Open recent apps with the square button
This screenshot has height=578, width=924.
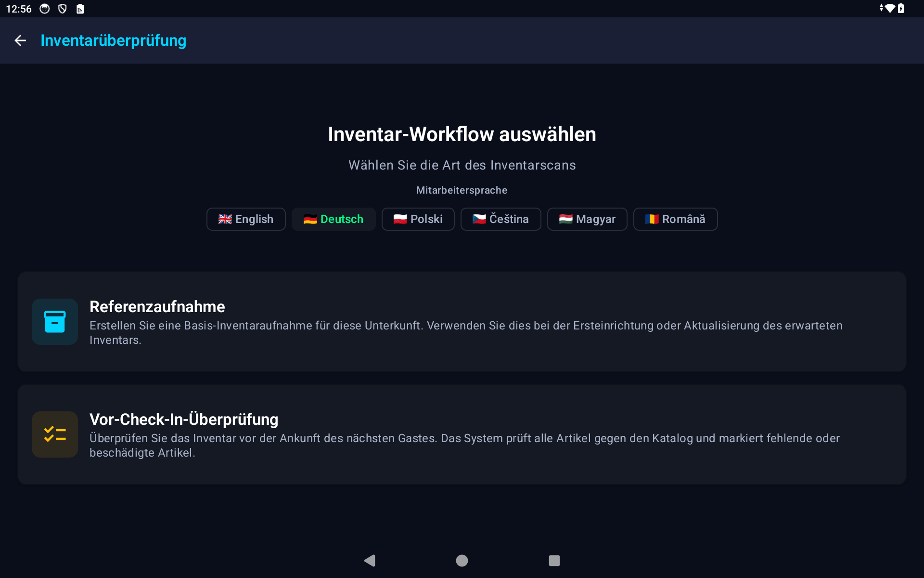pos(554,560)
